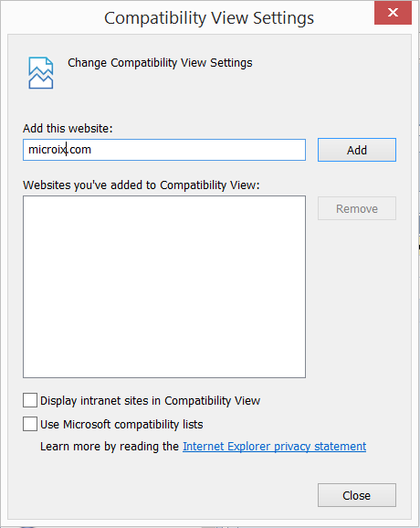Click inside the Add this website field
Screen dimensions: 420x528
click(x=164, y=150)
